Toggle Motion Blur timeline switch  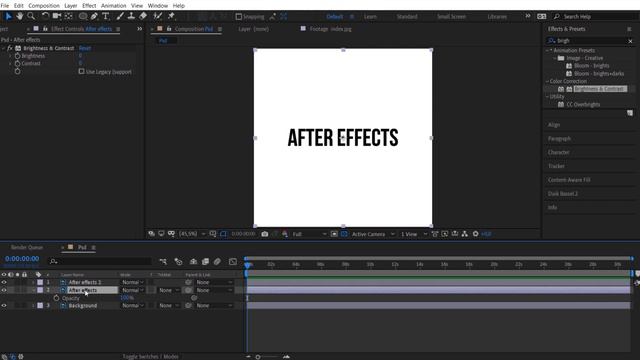[217, 261]
